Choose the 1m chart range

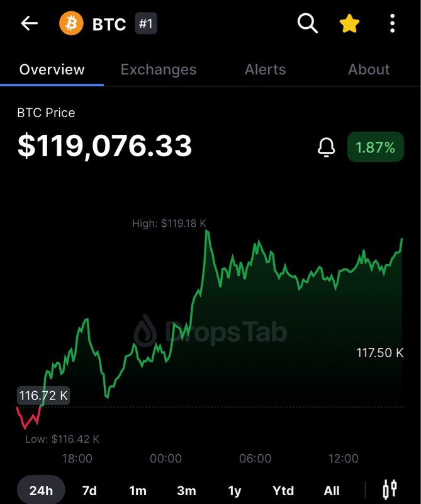(138, 490)
